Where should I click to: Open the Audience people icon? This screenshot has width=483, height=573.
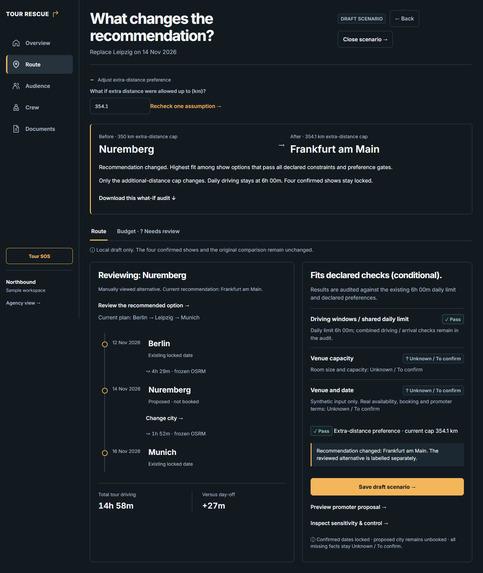16,86
